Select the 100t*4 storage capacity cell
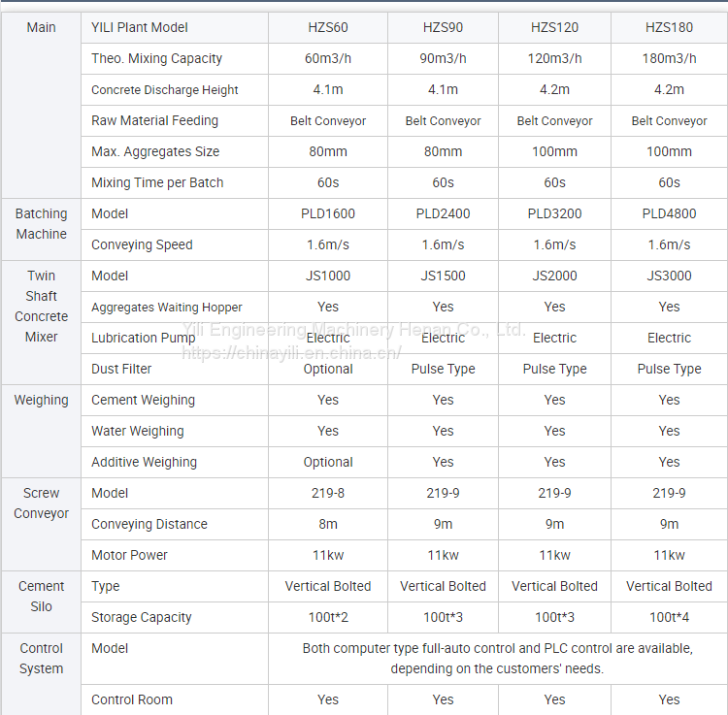Image resolution: width=728 pixels, height=715 pixels. [x=669, y=617]
